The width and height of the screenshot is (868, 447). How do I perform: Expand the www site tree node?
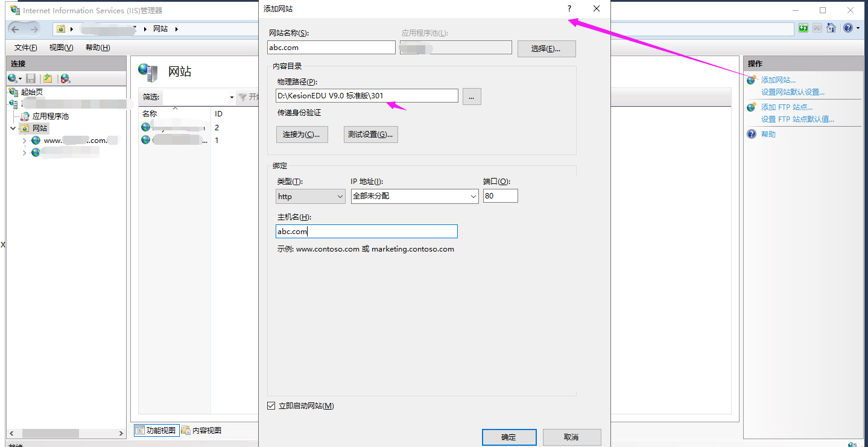point(25,141)
